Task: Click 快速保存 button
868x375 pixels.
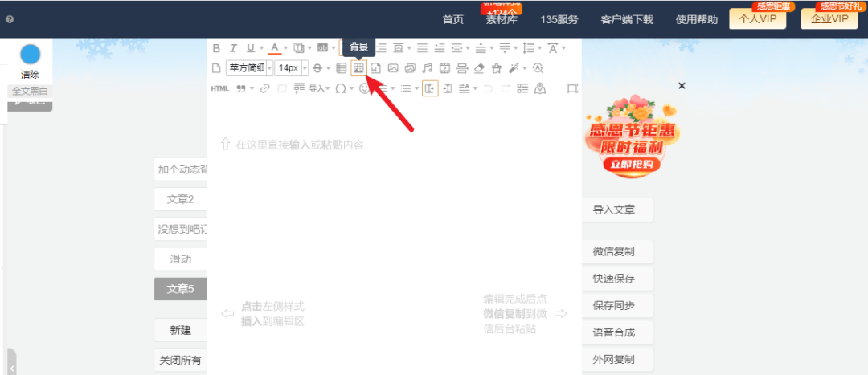Action: coord(618,279)
